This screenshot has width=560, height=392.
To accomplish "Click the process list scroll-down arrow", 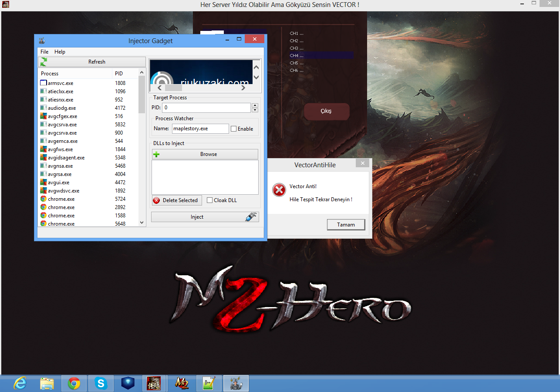I will click(142, 223).
